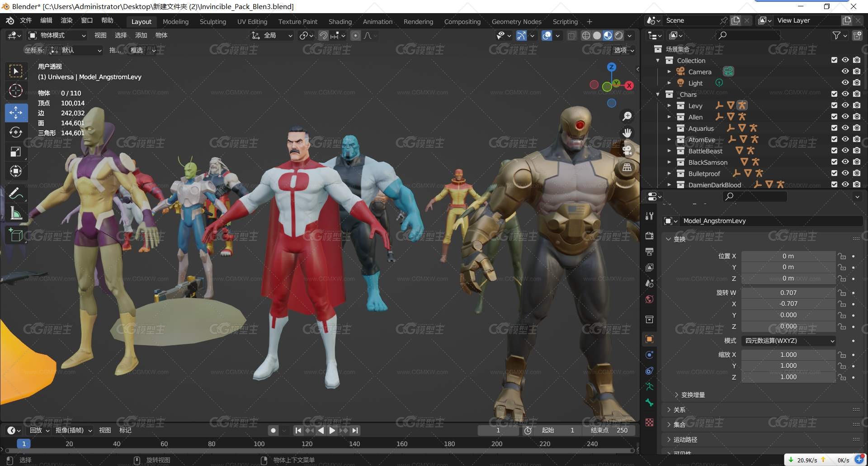868x466 pixels.
Task: Switch to wireframe viewport shading
Action: pos(586,35)
